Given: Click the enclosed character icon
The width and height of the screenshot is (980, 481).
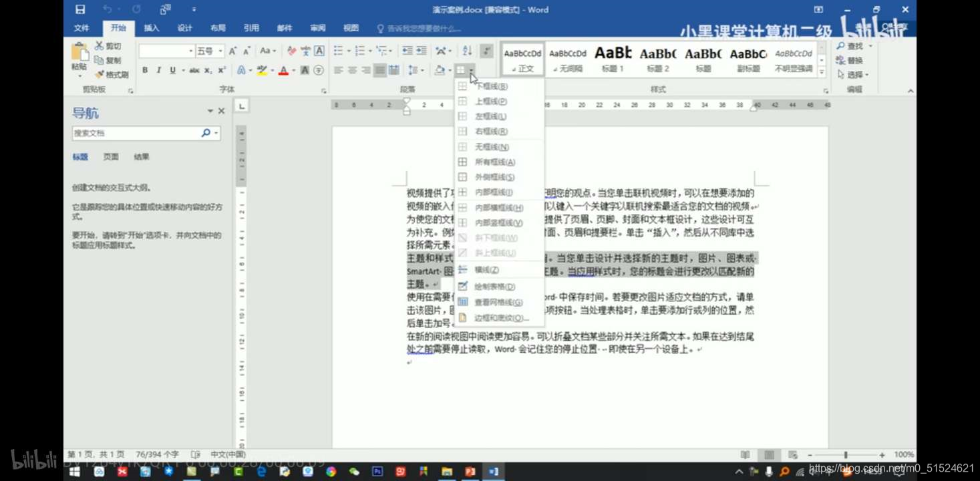Looking at the screenshot, I should (319, 70).
